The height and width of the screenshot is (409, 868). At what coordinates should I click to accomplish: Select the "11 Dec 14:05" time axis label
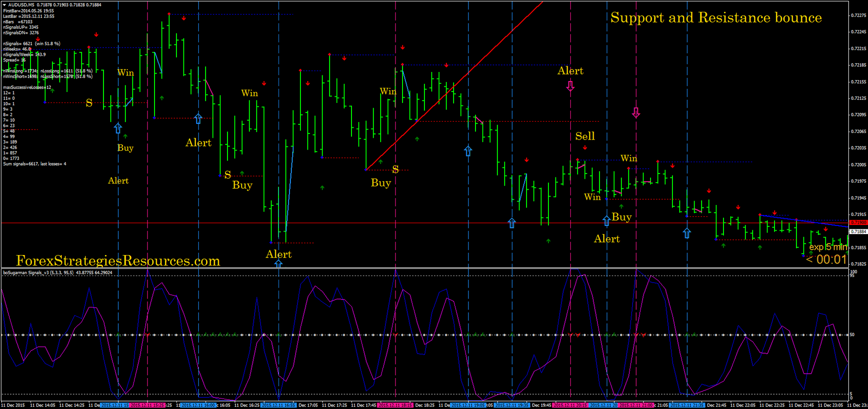pyautogui.click(x=42, y=405)
